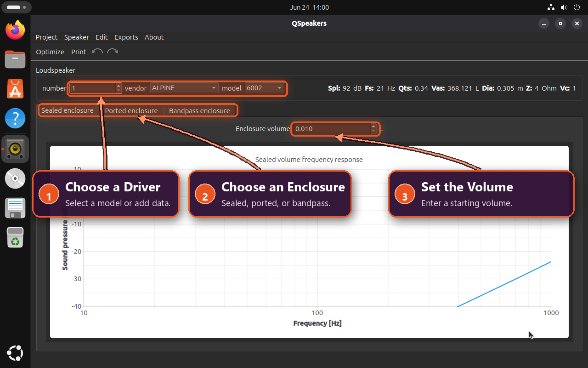Switch to Bandpass enclosure tab
The width and height of the screenshot is (588, 368).
[x=199, y=111]
